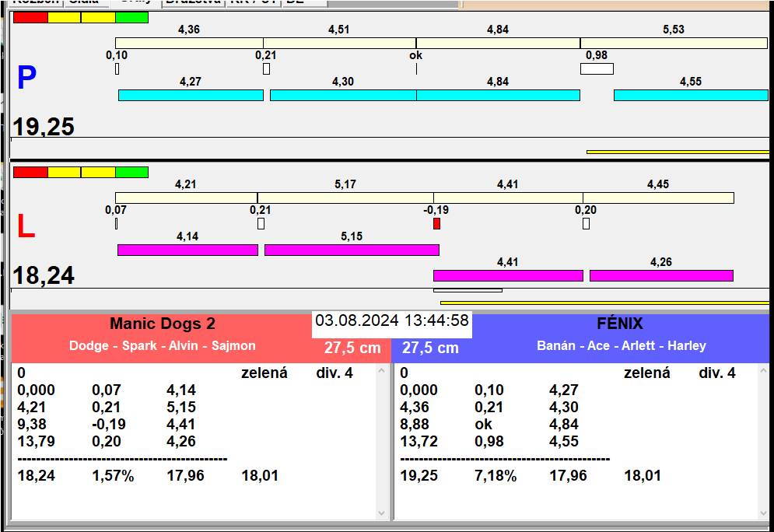Click white changeover box labeled 0,98
This screenshot has width=774, height=532.
coord(597,68)
